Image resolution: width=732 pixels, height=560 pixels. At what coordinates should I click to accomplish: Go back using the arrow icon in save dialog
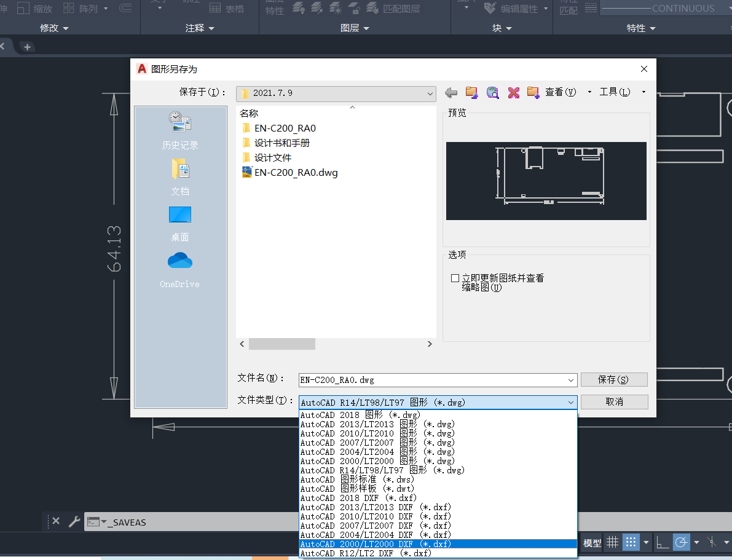(x=451, y=92)
